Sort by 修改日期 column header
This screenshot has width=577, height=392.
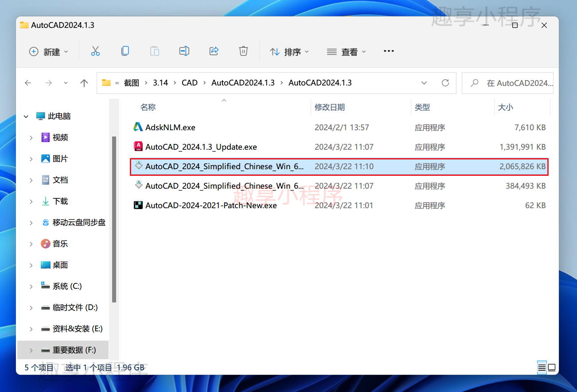coord(330,107)
